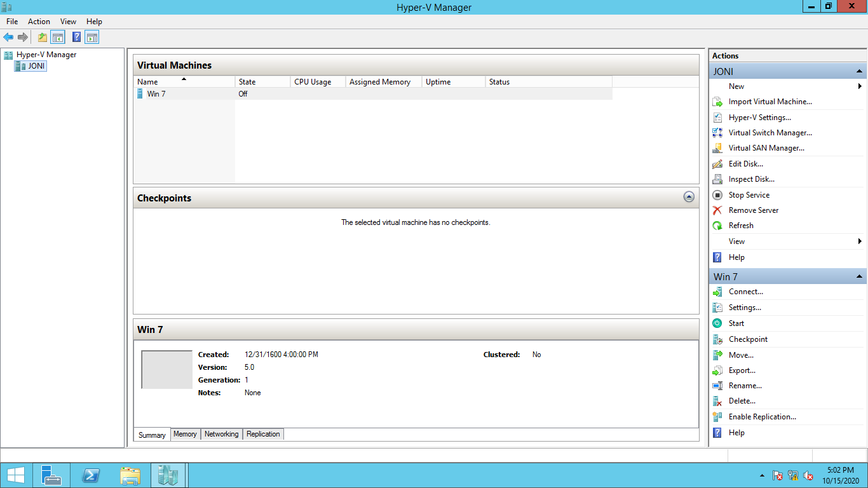Click the muted speaker tray icon

[808, 475]
